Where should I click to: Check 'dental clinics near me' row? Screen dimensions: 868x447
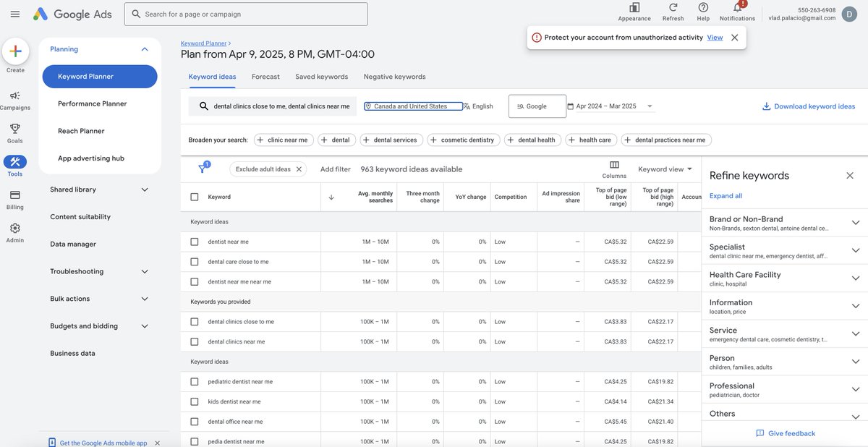point(194,341)
